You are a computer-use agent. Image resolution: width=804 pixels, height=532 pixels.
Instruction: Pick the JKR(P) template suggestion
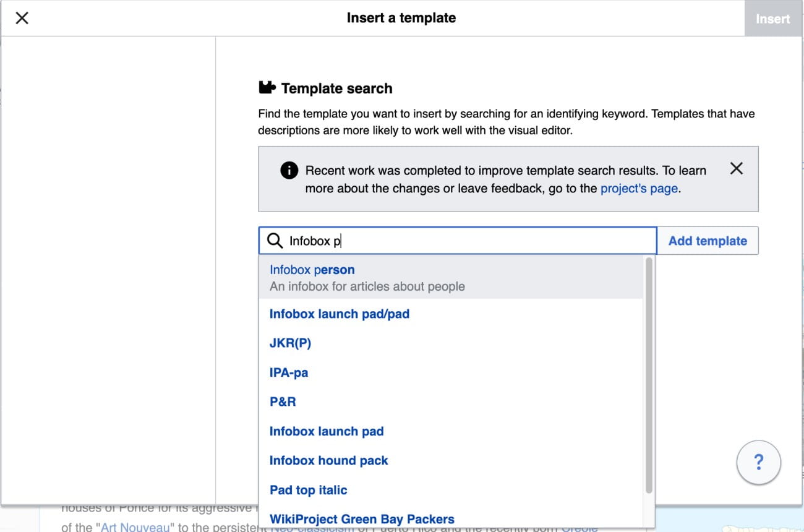click(290, 343)
